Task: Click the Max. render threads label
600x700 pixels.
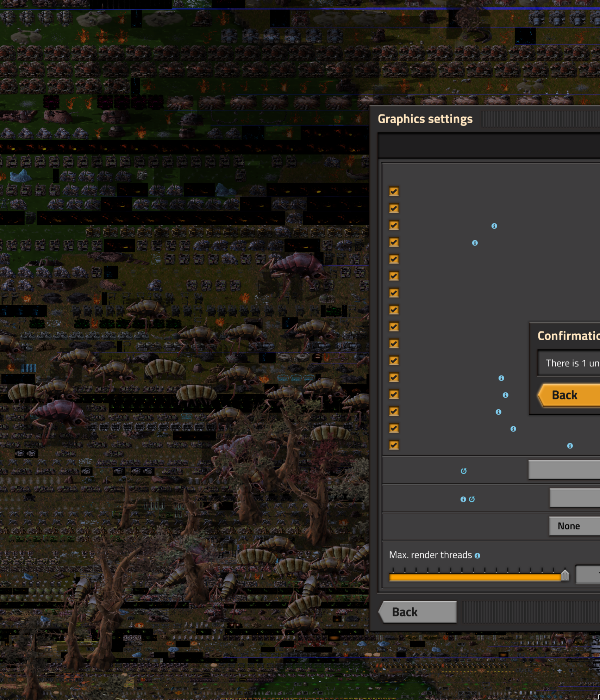Action: pos(430,555)
